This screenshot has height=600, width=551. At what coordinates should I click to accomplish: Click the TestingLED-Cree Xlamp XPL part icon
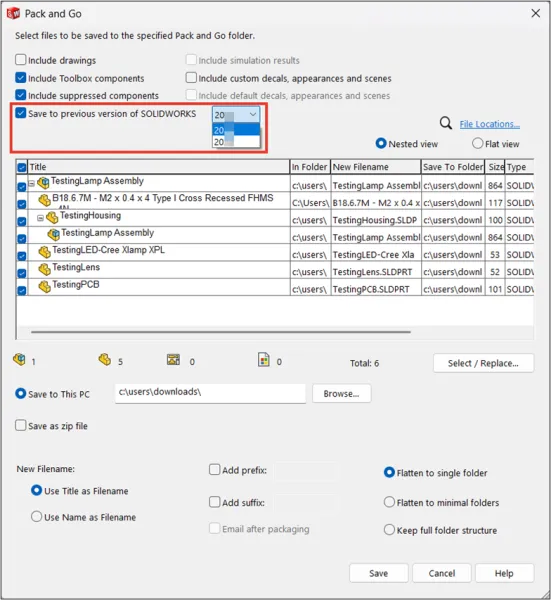(44, 251)
